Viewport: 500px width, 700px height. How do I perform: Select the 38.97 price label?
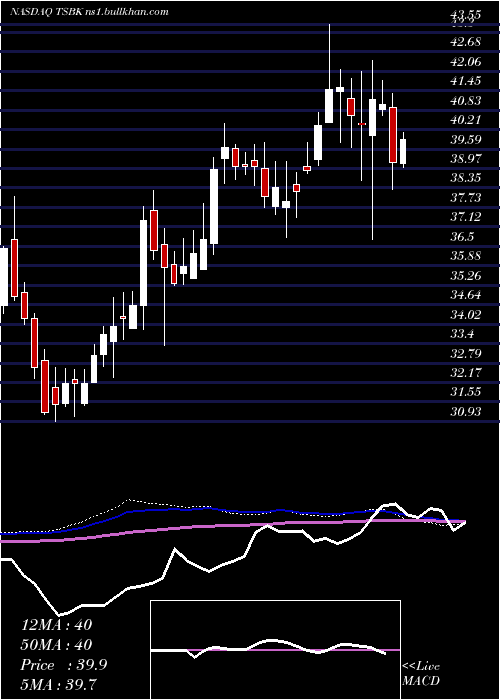(x=465, y=158)
